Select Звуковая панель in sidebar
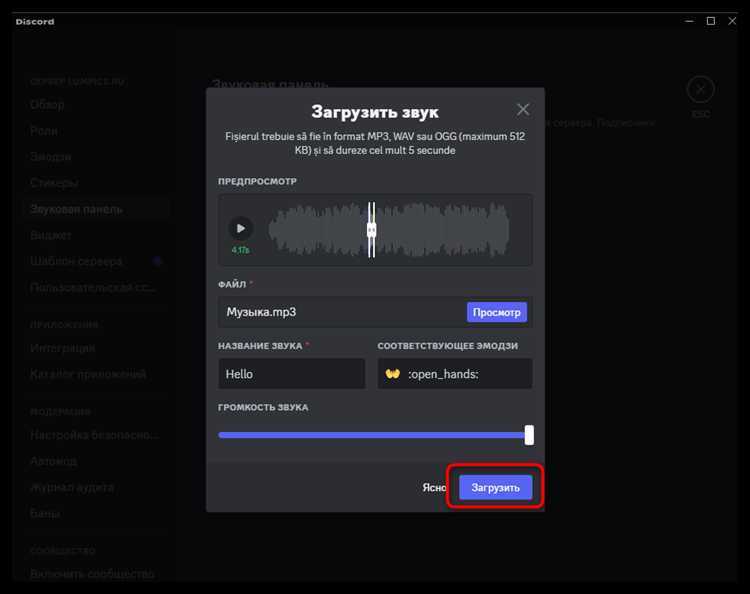This screenshot has height=594, width=750. click(x=96, y=209)
